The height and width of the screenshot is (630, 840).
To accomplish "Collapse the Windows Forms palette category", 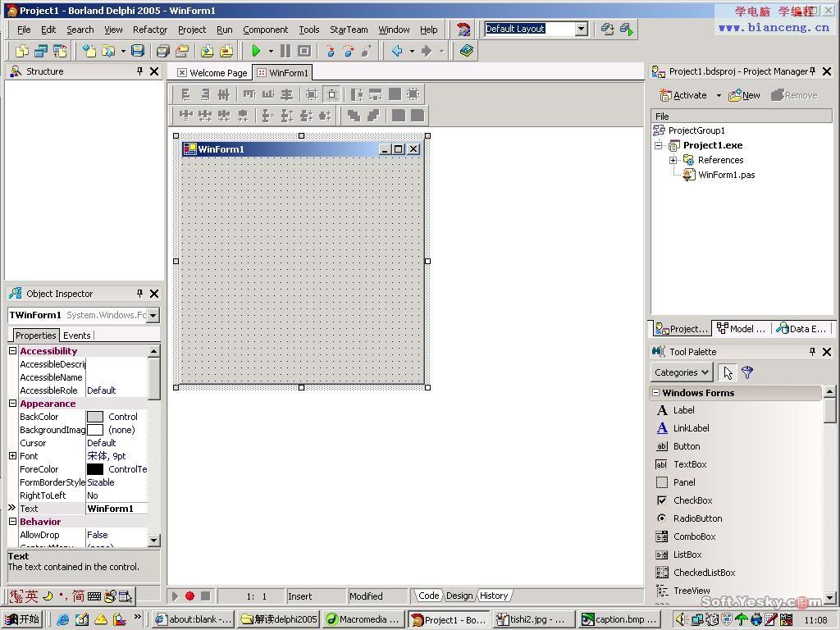I will pos(655,393).
